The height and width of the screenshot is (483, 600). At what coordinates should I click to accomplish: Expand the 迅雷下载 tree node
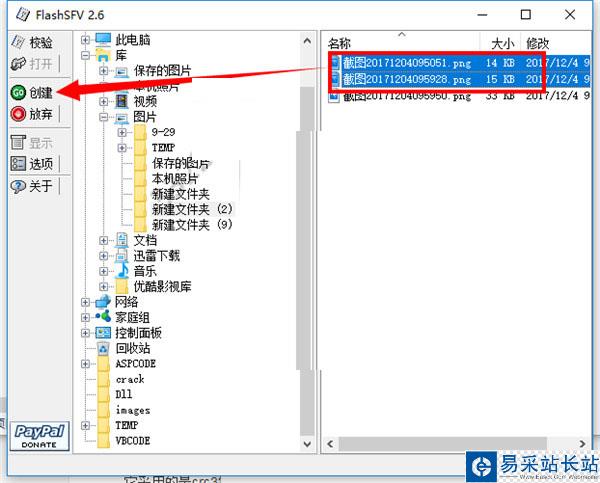tap(103, 256)
